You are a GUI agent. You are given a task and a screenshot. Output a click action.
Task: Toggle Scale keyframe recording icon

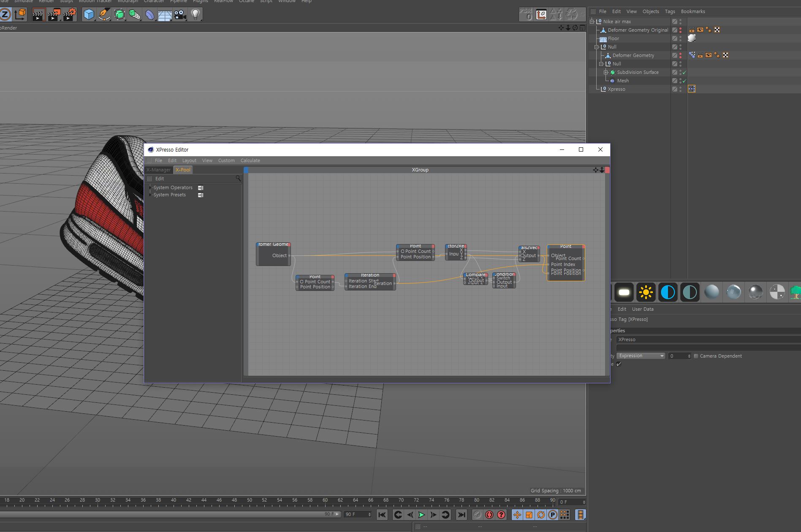(529, 515)
